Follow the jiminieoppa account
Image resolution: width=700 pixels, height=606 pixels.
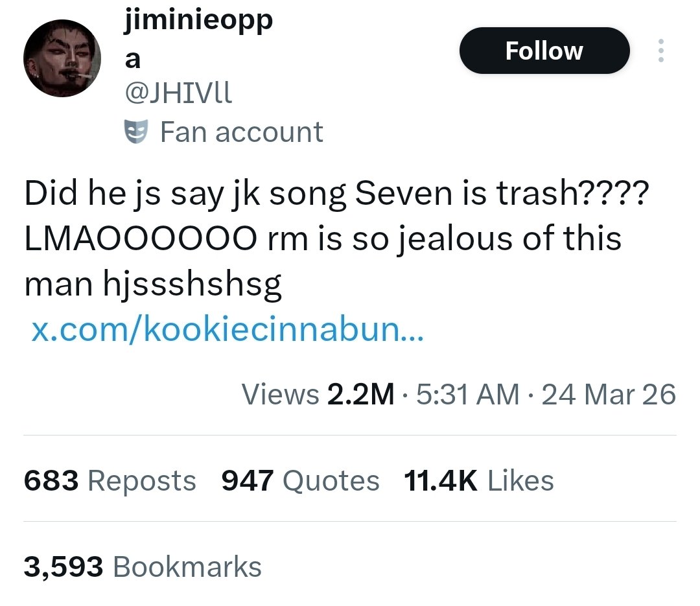tap(544, 51)
